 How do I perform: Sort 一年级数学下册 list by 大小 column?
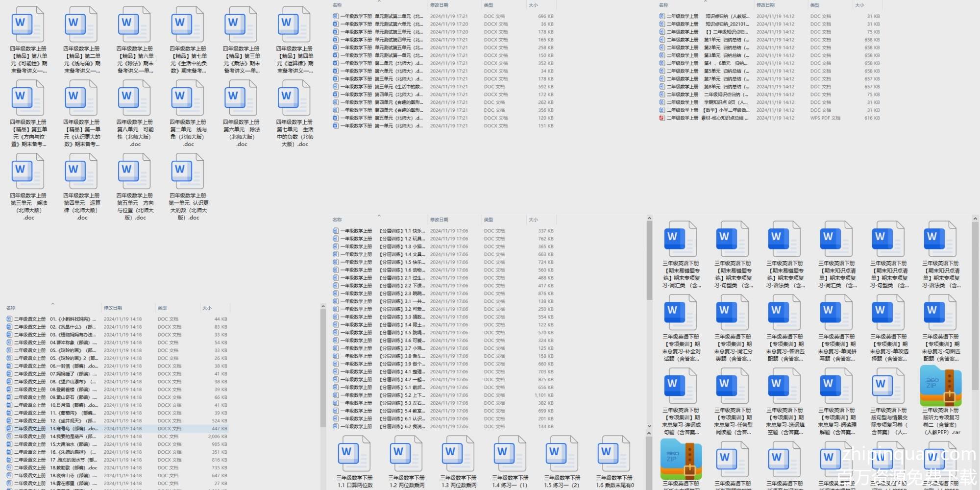533,5
